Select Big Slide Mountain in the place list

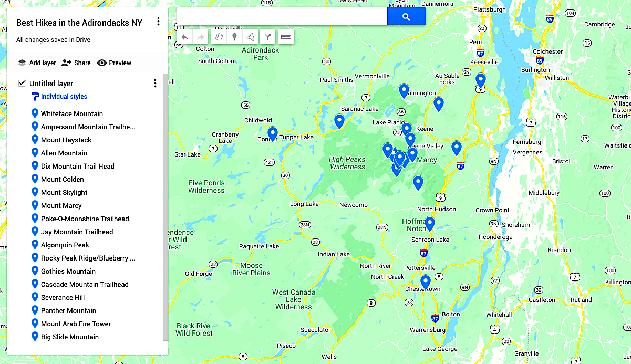[68, 337]
